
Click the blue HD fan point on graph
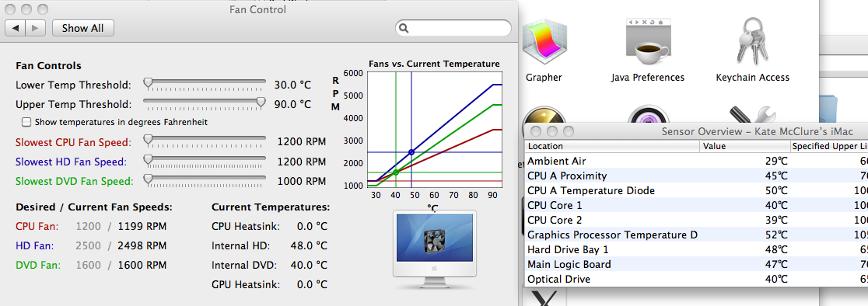(411, 152)
